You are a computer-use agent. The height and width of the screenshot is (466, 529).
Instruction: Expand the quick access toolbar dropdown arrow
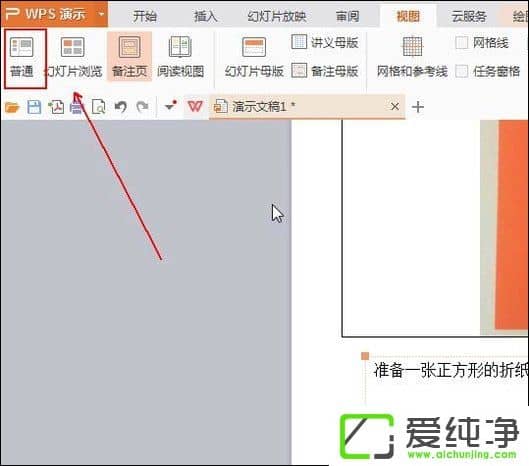[x=170, y=106]
